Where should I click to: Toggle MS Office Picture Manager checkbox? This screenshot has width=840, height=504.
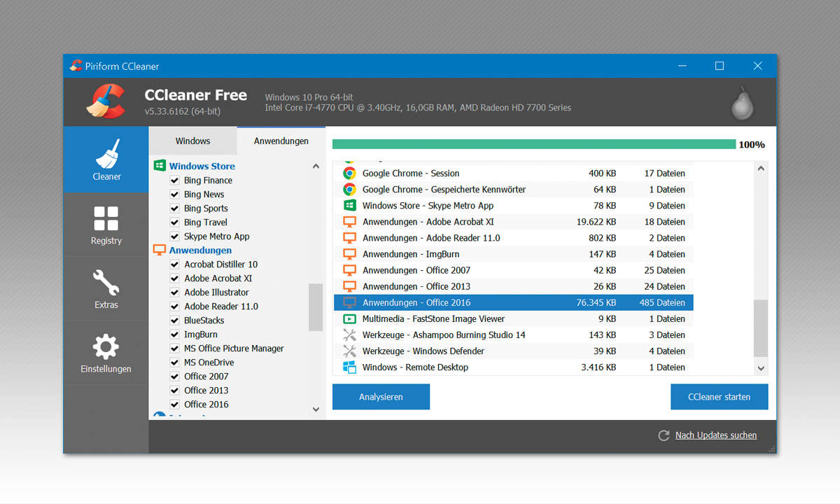(x=175, y=348)
